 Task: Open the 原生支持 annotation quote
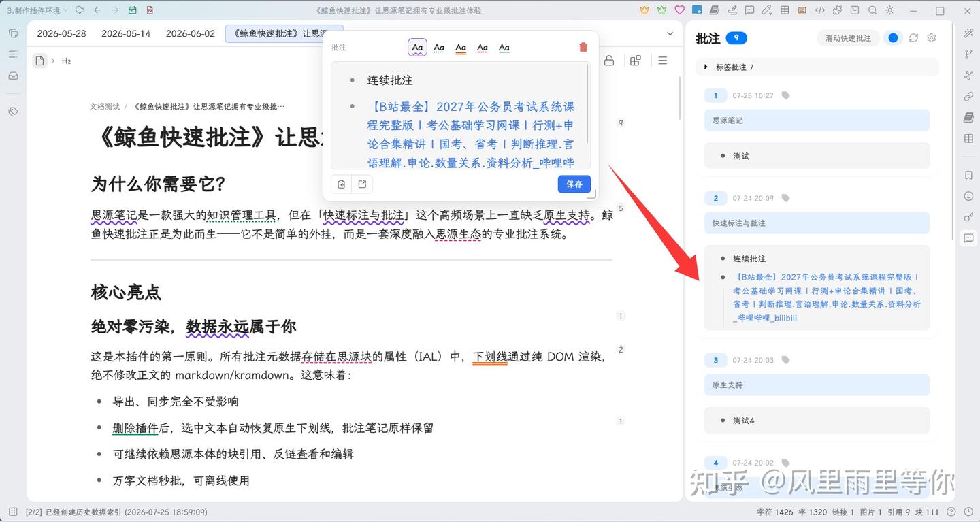click(817, 385)
